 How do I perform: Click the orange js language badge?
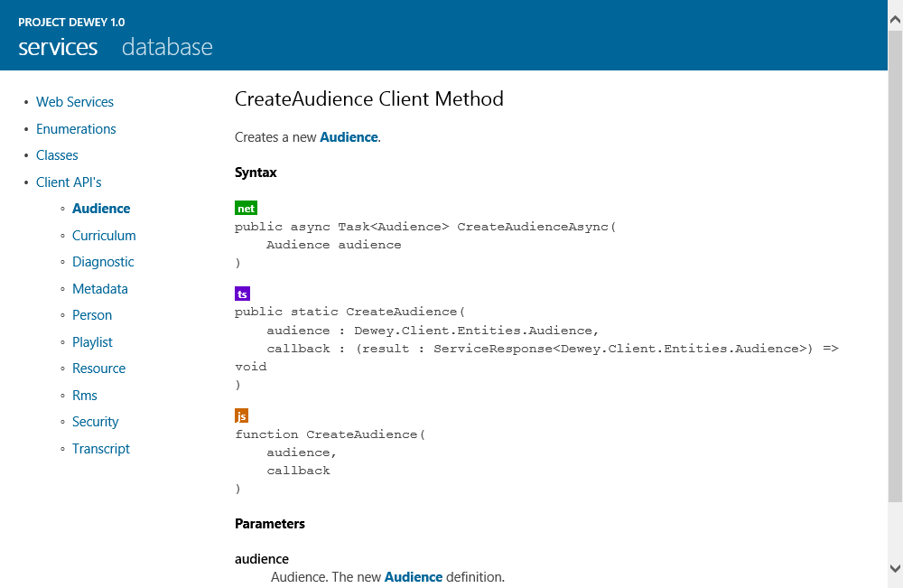(241, 416)
